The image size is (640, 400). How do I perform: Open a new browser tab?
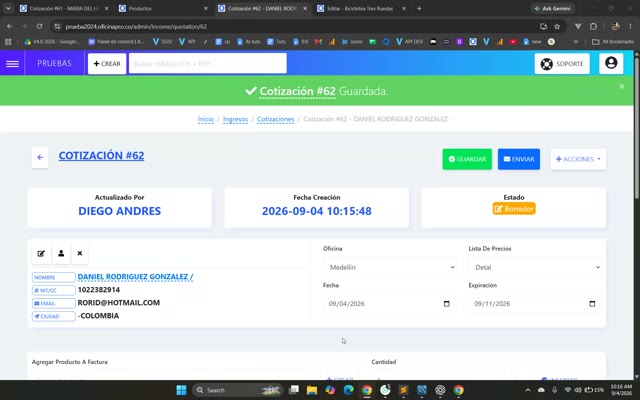pyautogui.click(x=419, y=9)
